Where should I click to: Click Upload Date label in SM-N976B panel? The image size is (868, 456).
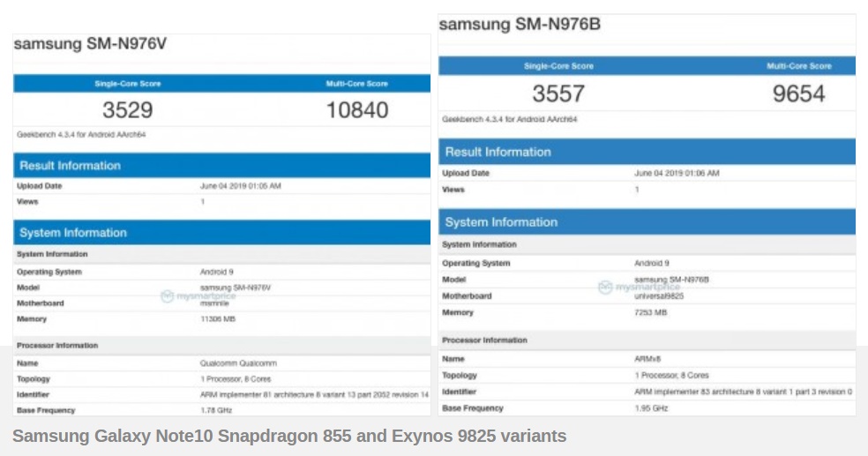[466, 173]
